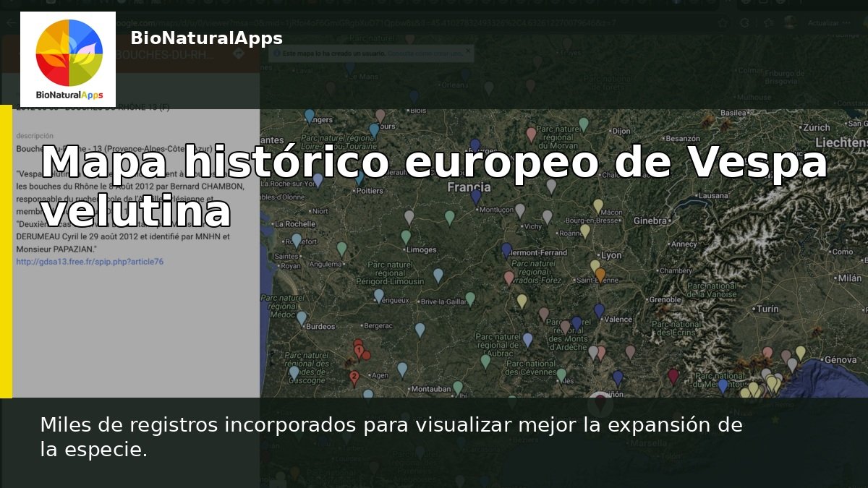
Task: Select the dark blue marker at Clermont-Ferrand
Action: pyautogui.click(x=506, y=249)
